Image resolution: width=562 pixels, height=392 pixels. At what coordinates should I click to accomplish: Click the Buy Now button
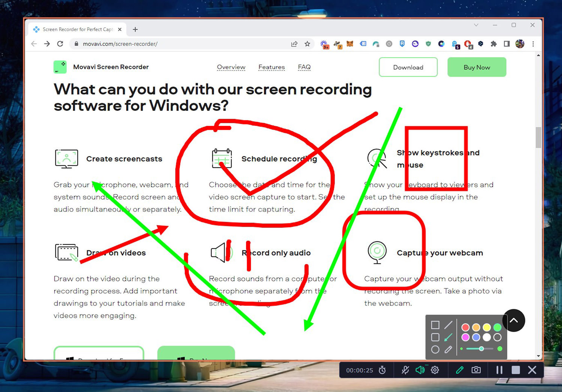[x=477, y=67]
